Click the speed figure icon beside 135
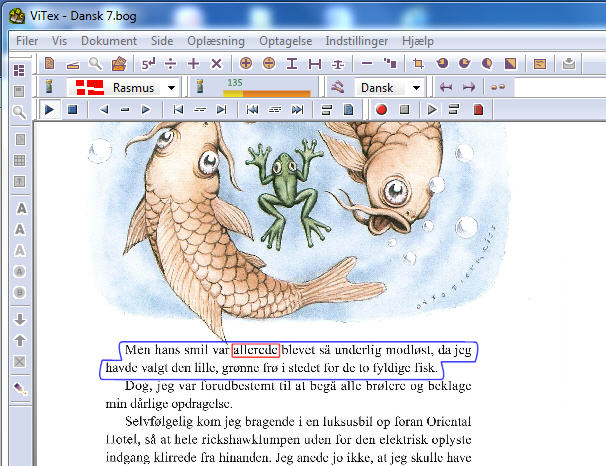The width and height of the screenshot is (606, 466). coord(200,87)
